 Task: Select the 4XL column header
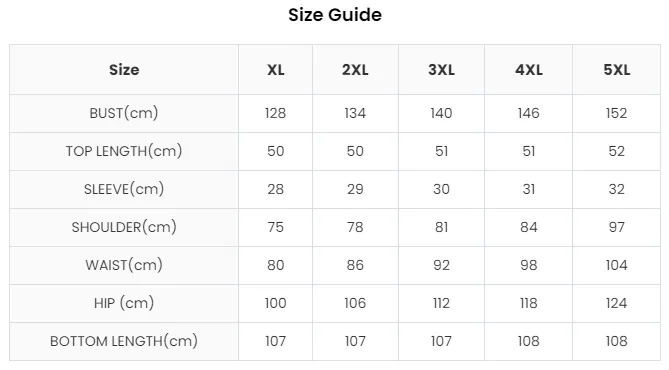pos(529,70)
